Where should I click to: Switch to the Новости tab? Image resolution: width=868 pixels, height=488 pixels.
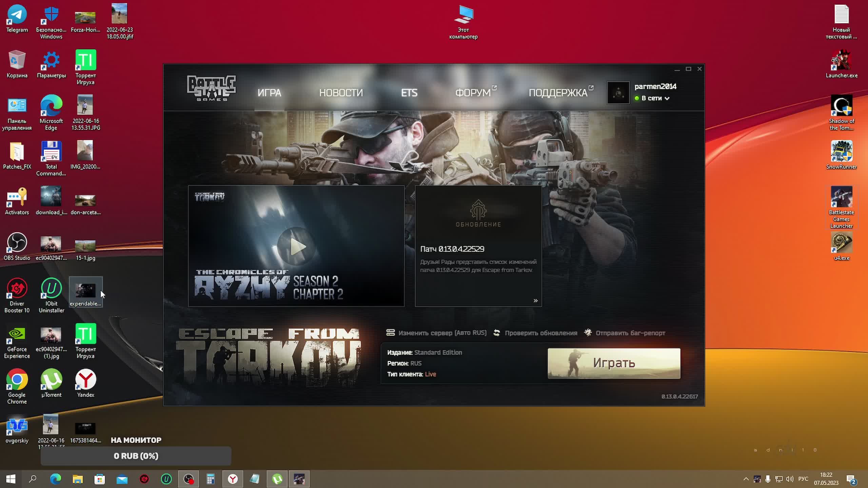pos(341,93)
